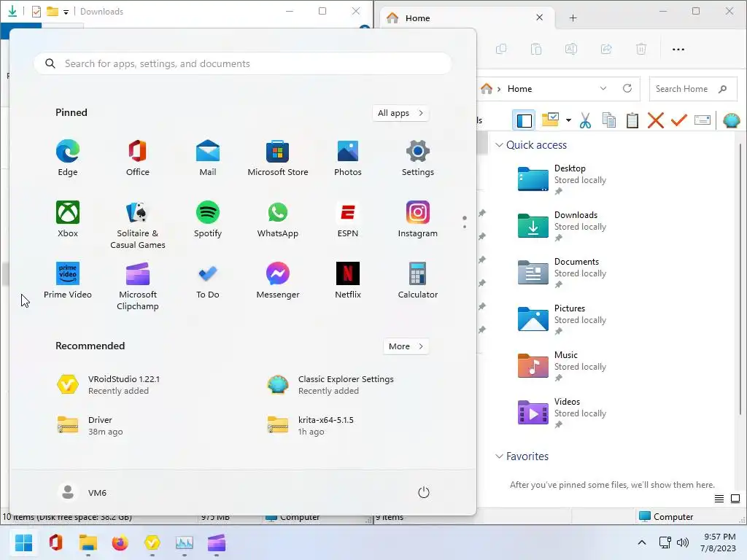
Task: Launch Instagram from pinned apps
Action: [418, 219]
